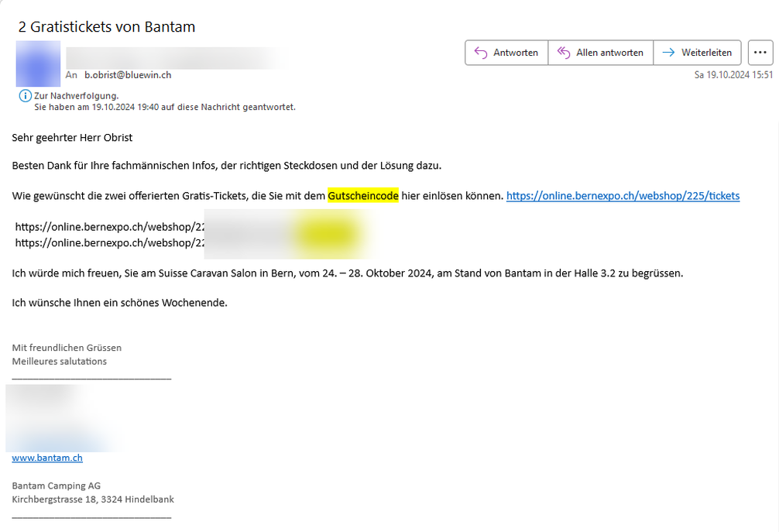
Task: Click the received date Sa 19.10.2024 15:51
Action: click(x=733, y=75)
